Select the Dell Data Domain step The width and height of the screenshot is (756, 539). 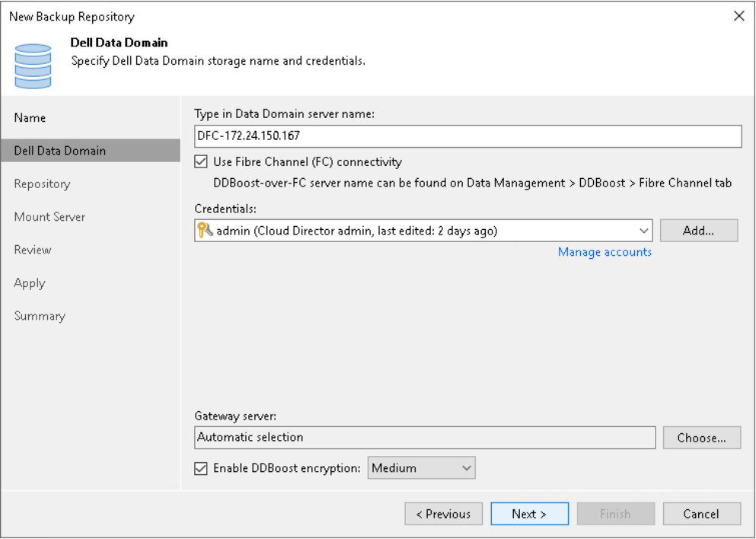click(59, 151)
